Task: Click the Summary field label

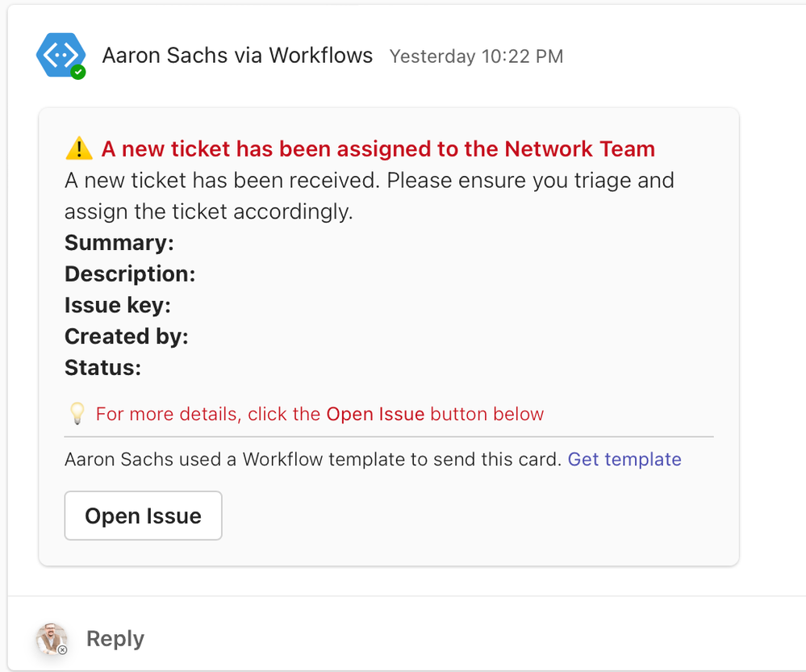Action: tap(119, 243)
